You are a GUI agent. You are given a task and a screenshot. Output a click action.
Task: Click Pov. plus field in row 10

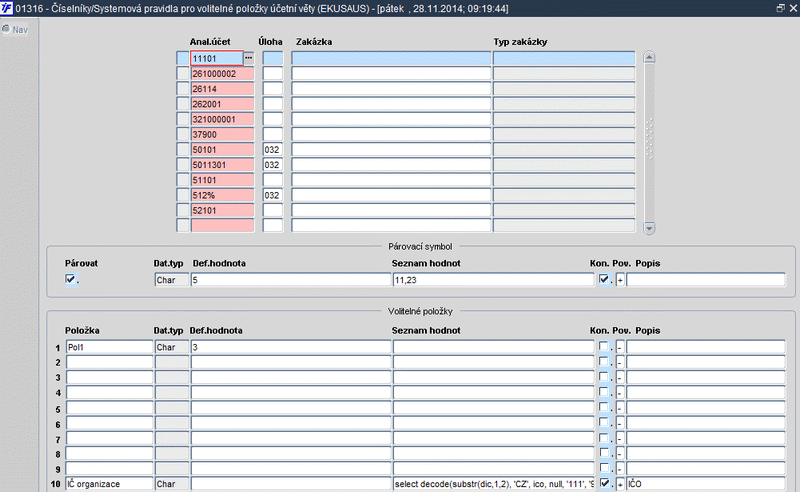620,484
